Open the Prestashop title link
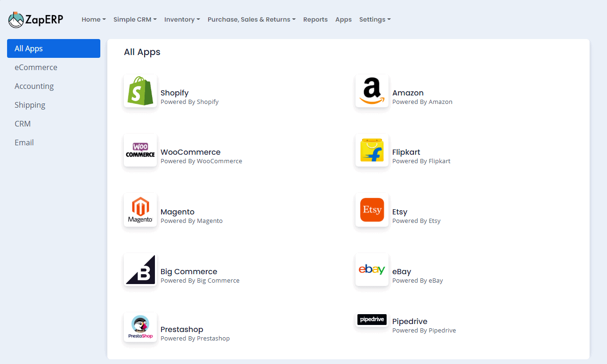 [x=182, y=329]
